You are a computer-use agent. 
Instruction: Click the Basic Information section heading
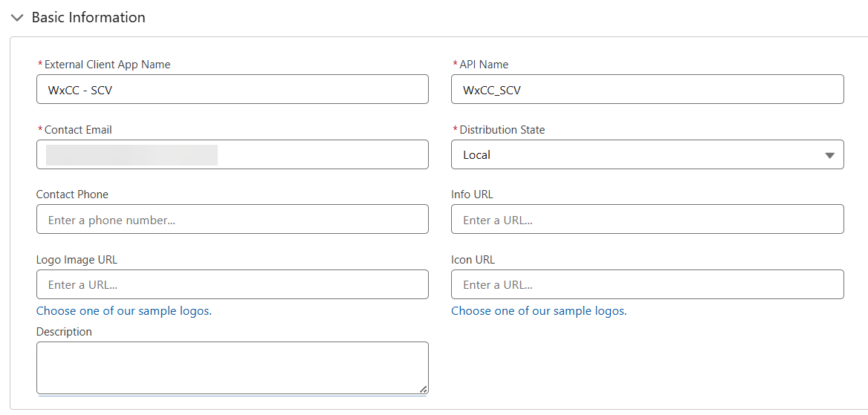[88, 18]
